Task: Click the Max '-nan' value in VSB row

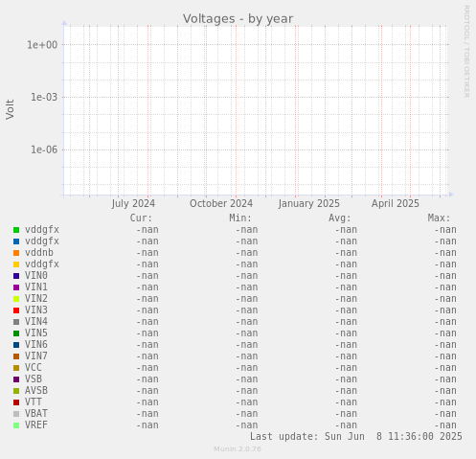Action: pos(445,379)
